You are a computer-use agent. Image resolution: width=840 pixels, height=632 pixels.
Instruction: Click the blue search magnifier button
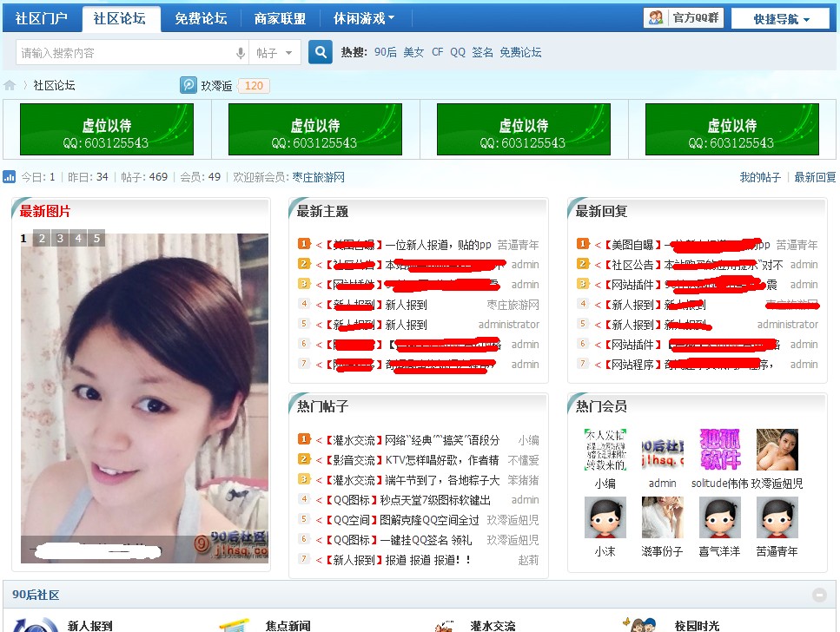[x=321, y=52]
